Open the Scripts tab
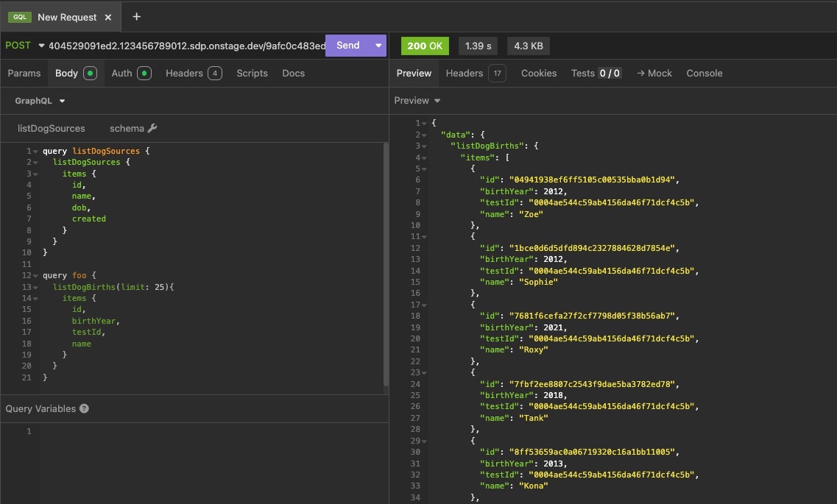The height and width of the screenshot is (504, 837). click(x=252, y=73)
